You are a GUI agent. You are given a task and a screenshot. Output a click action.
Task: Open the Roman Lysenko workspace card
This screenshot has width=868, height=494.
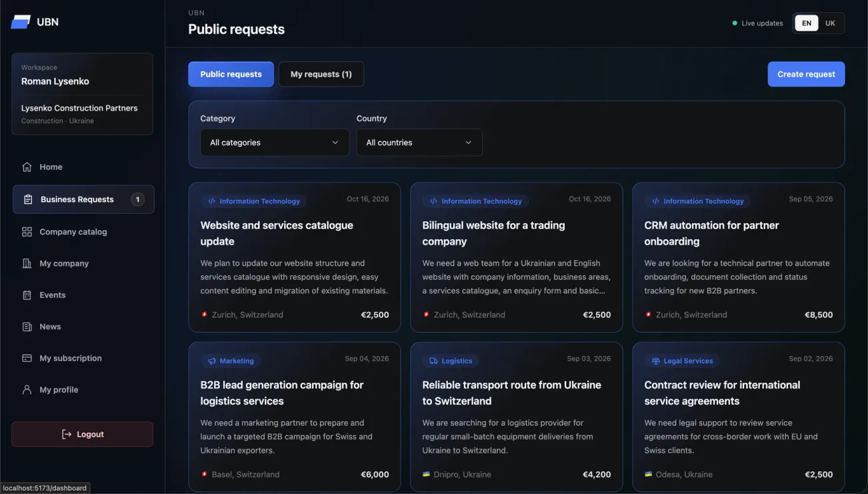pyautogui.click(x=82, y=94)
